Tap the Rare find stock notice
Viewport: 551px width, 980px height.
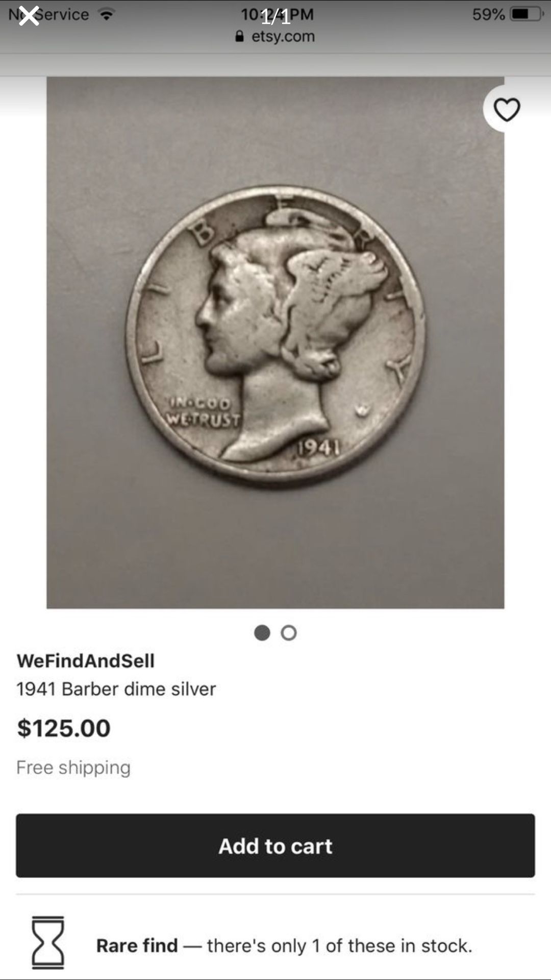284,945
